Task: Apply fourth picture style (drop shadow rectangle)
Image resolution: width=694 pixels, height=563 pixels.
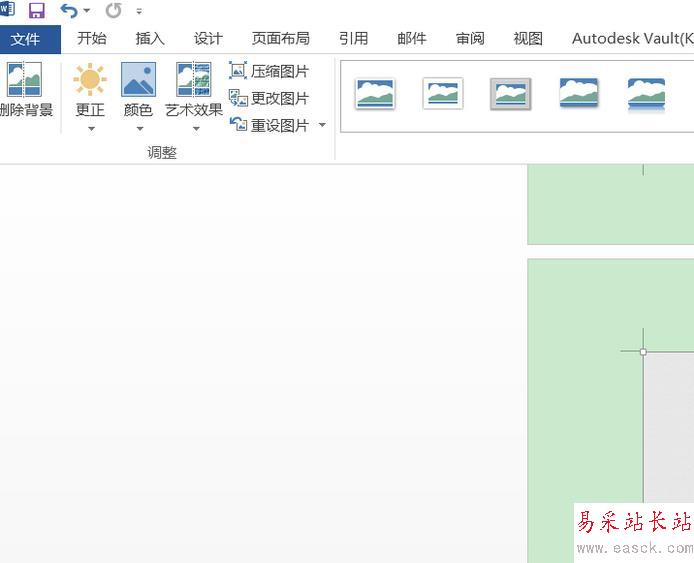Action: (578, 93)
